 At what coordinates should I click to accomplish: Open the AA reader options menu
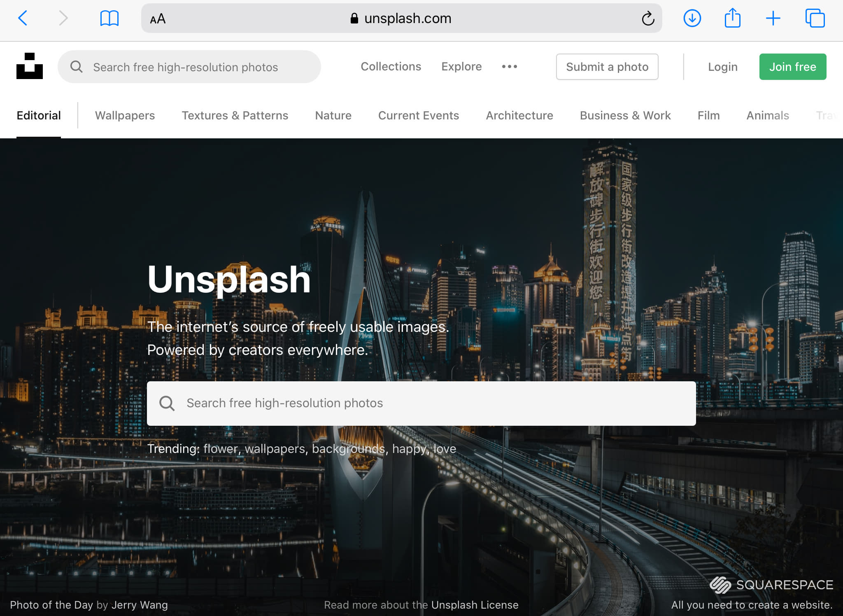tap(158, 19)
